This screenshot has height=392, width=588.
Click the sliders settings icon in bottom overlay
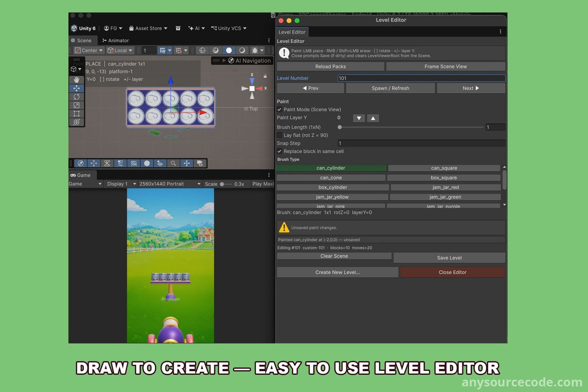[120, 163]
